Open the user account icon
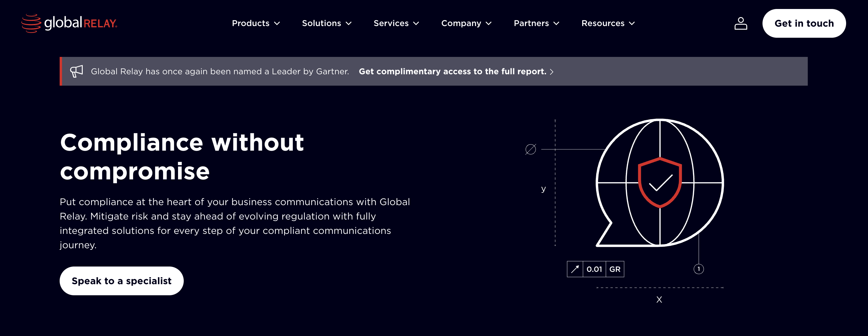The image size is (868, 336). pos(740,23)
